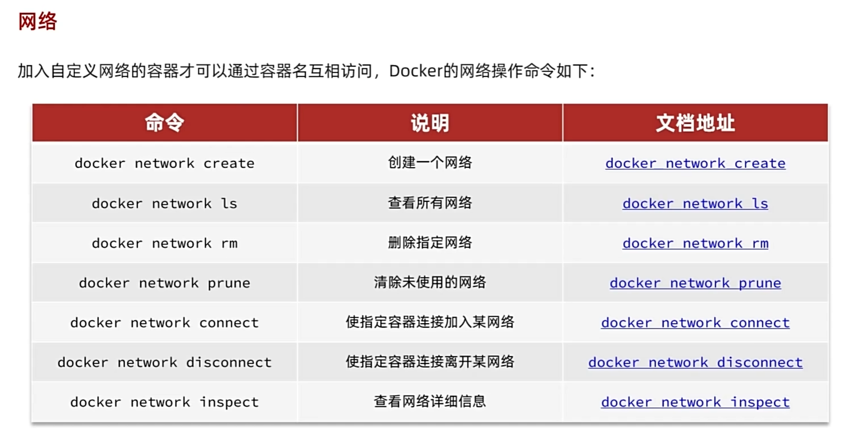Click the 文档地址 column header
The image size is (868, 435).
695,123
